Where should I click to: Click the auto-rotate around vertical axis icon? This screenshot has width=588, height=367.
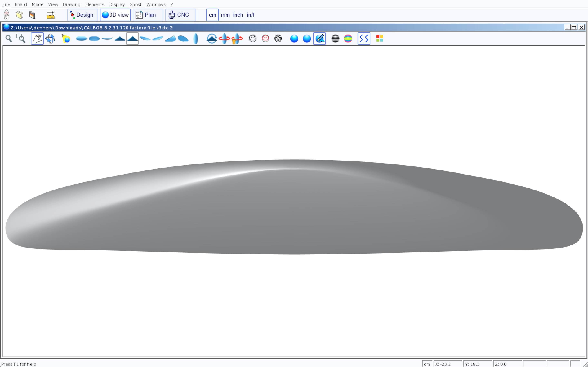click(224, 39)
